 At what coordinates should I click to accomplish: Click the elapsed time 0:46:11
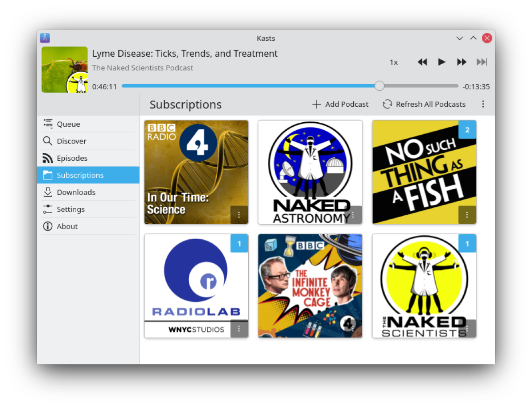[x=105, y=86]
